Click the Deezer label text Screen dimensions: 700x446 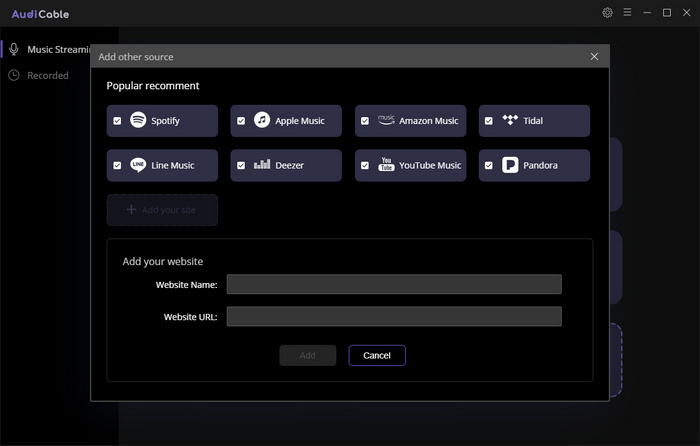point(289,166)
